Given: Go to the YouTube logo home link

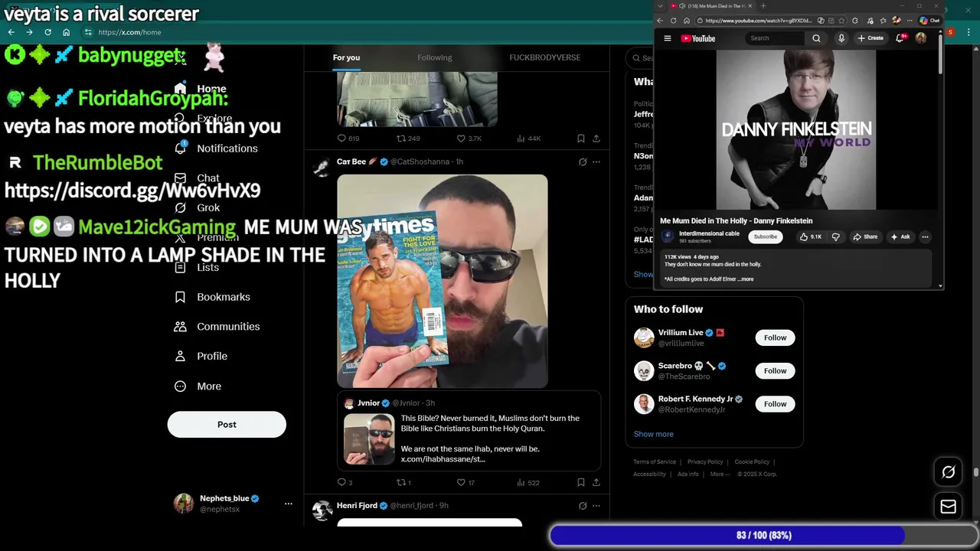Looking at the screenshot, I should pyautogui.click(x=698, y=38).
